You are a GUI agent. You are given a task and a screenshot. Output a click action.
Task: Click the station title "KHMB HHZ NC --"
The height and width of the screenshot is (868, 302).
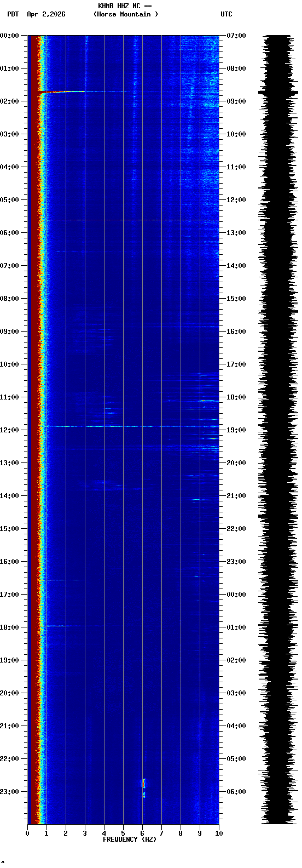tap(125, 6)
